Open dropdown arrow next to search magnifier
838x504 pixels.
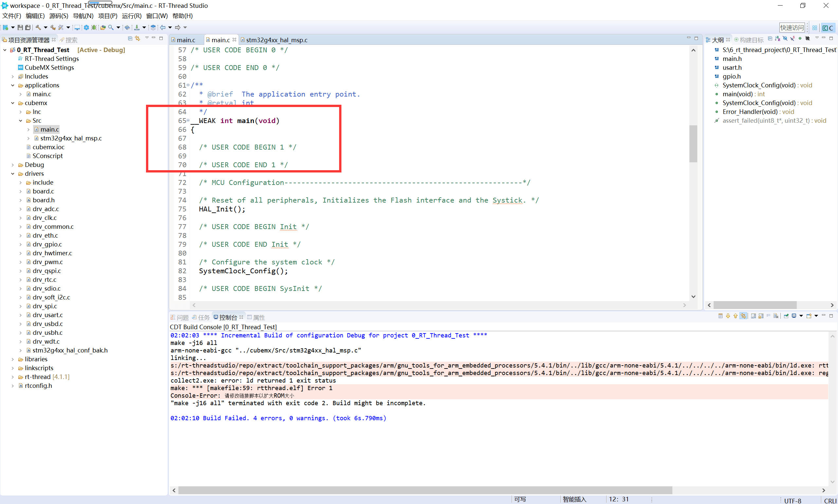click(118, 27)
